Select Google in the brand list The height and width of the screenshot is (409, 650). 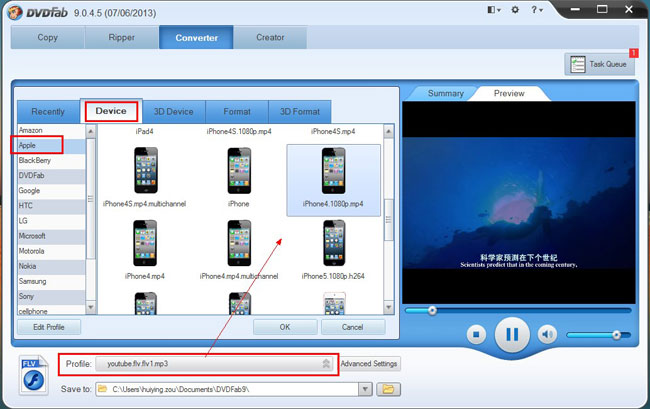(x=51, y=191)
